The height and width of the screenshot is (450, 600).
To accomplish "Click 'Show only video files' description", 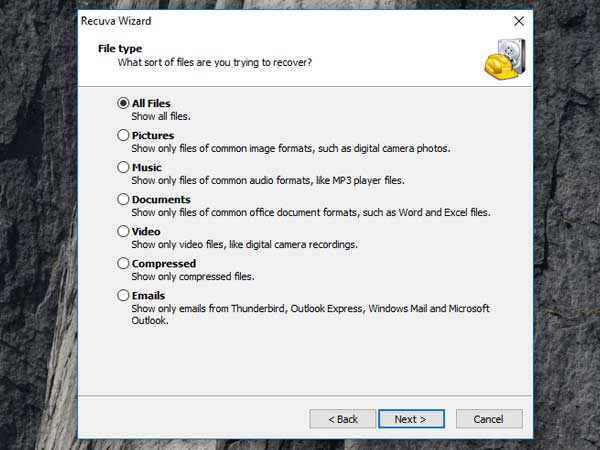I will pyautogui.click(x=245, y=245).
